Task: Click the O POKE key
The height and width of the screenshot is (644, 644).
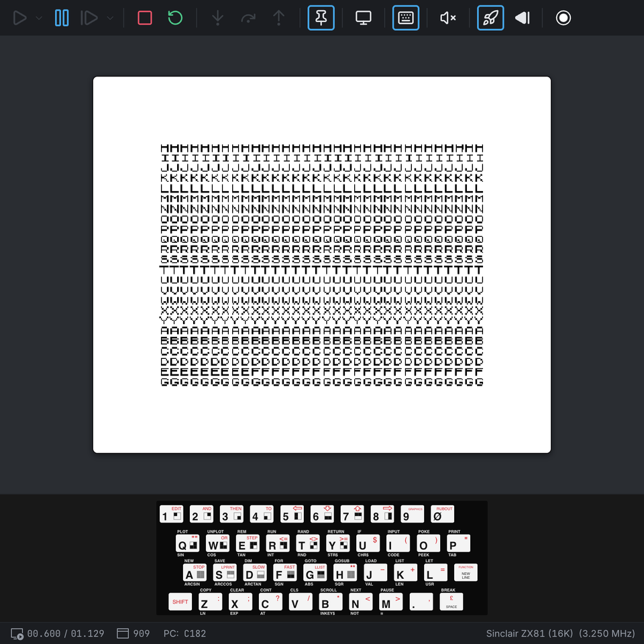Action: coord(429,543)
